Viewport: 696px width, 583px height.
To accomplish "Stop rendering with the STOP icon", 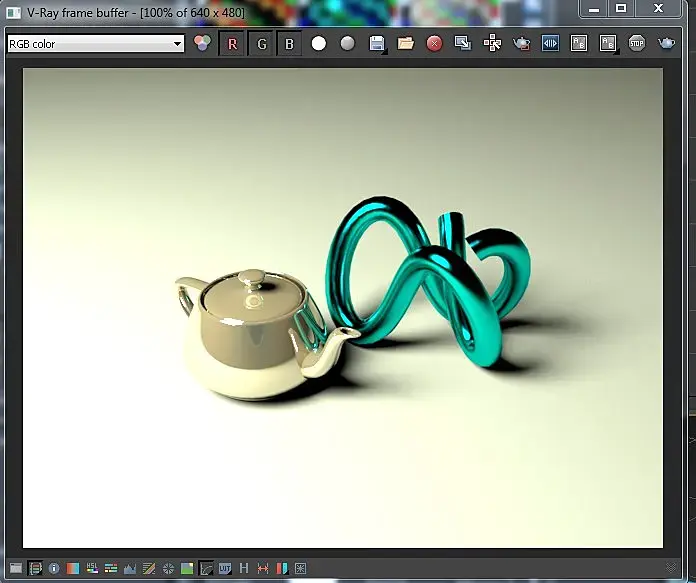I will pyautogui.click(x=637, y=44).
